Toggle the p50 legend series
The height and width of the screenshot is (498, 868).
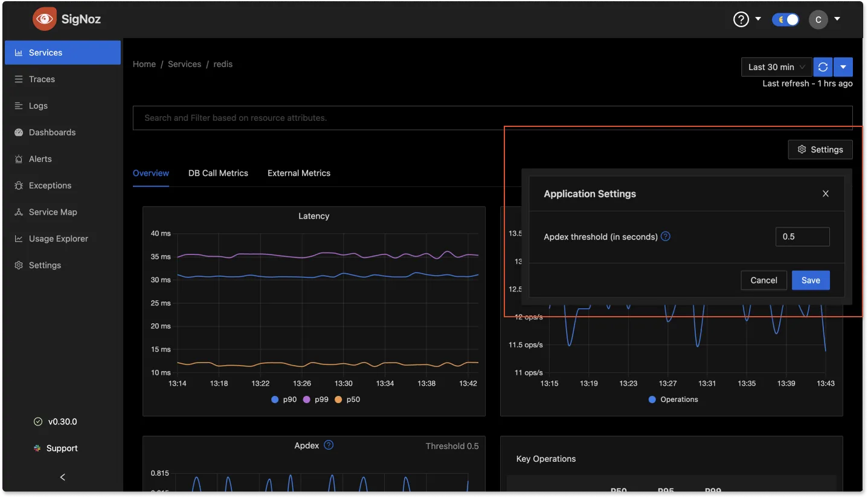pyautogui.click(x=347, y=399)
